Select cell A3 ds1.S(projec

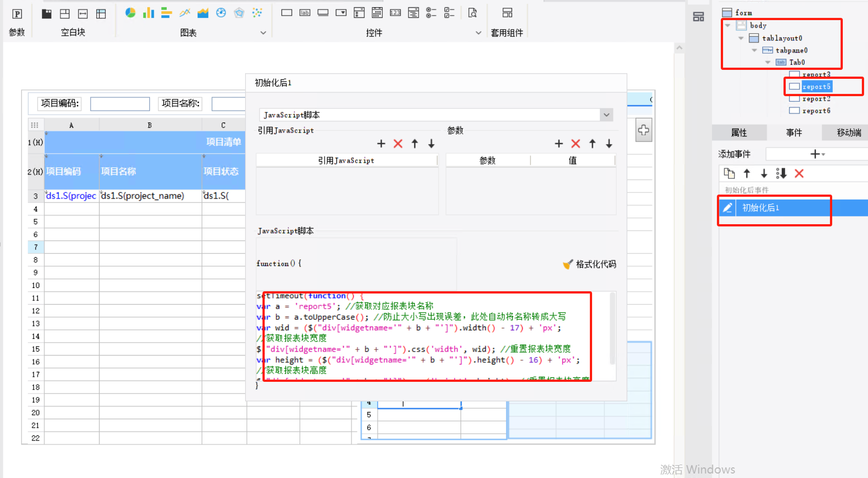[72, 196]
